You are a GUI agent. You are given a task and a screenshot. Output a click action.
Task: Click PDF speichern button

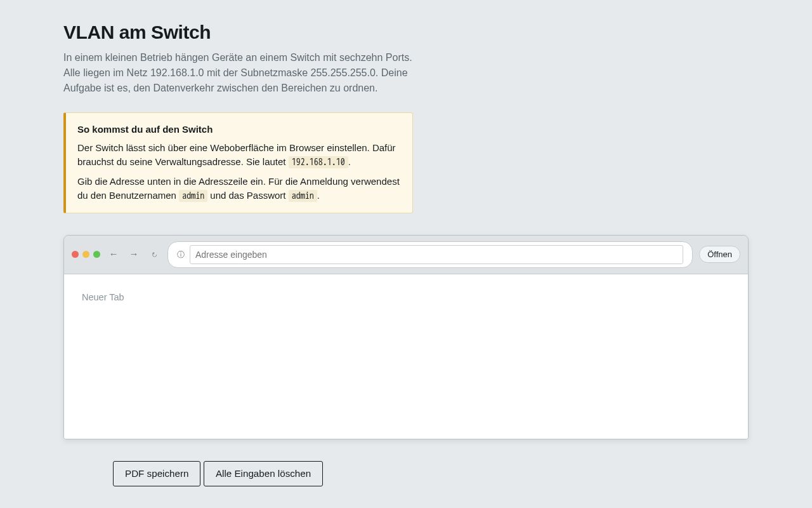(x=157, y=474)
